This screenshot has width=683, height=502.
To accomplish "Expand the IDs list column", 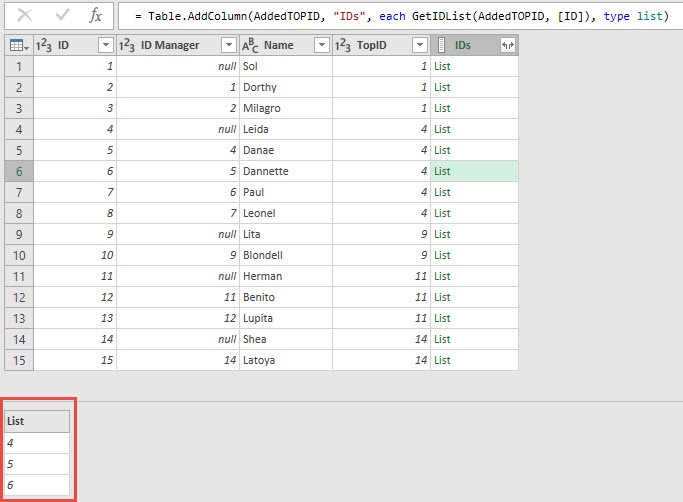I will click(x=508, y=45).
